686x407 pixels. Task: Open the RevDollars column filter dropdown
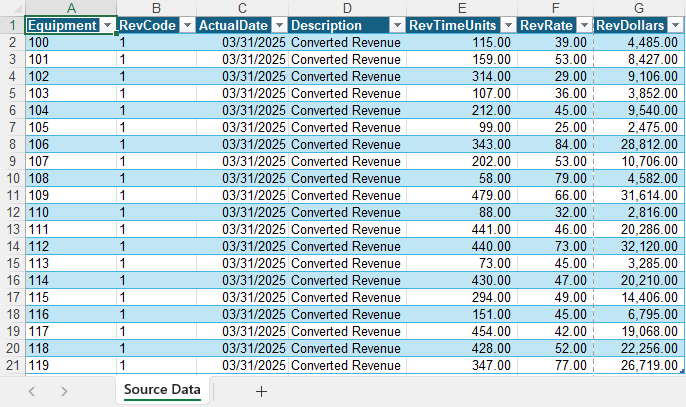tap(676, 25)
